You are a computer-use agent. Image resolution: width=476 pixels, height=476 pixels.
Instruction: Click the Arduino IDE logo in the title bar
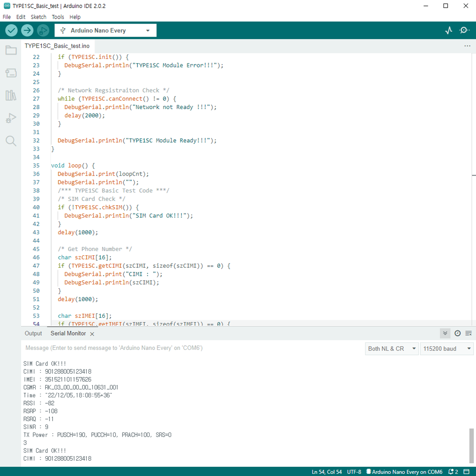[7, 6]
